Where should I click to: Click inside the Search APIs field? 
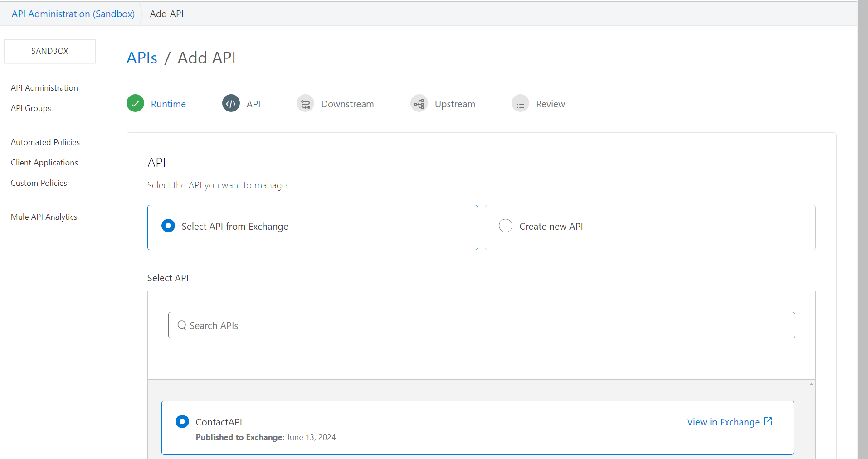pyautogui.click(x=408, y=325)
